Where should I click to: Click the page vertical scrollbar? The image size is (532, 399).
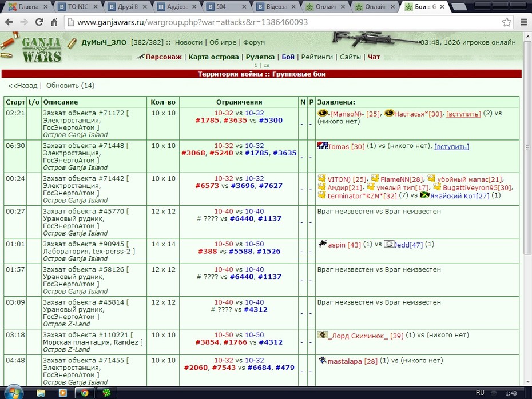click(x=527, y=147)
